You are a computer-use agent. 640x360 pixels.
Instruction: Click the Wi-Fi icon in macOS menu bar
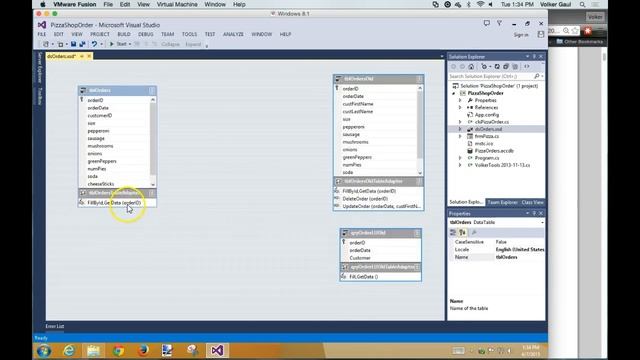point(480,4)
